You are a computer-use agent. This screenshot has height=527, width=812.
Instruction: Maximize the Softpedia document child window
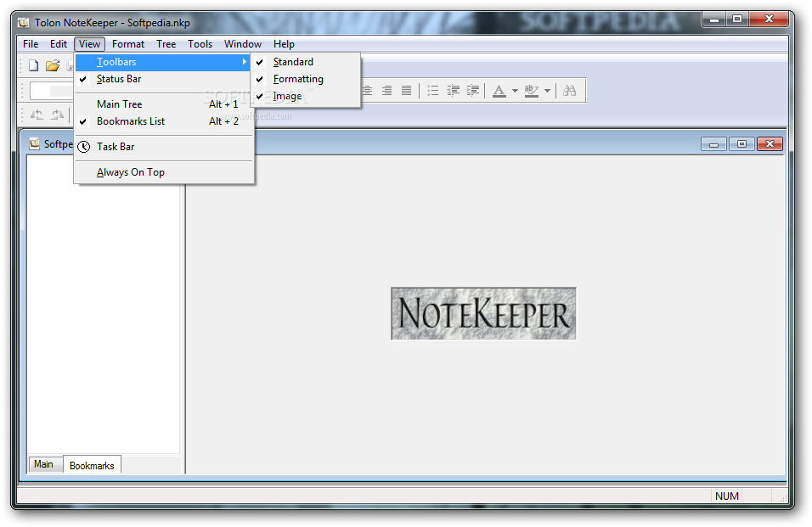pos(742,143)
